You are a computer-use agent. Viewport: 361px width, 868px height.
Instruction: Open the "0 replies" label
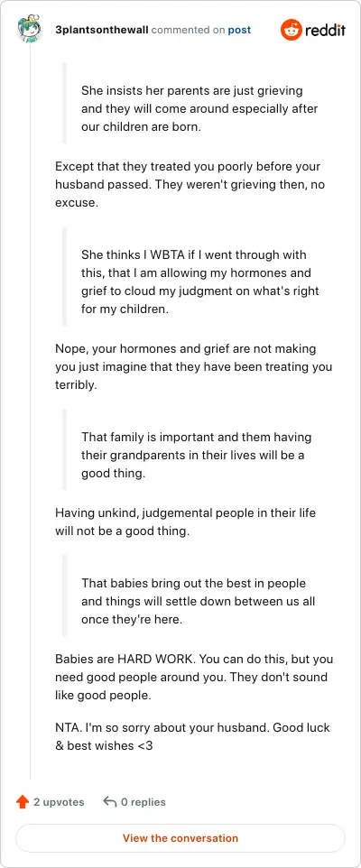(x=143, y=801)
